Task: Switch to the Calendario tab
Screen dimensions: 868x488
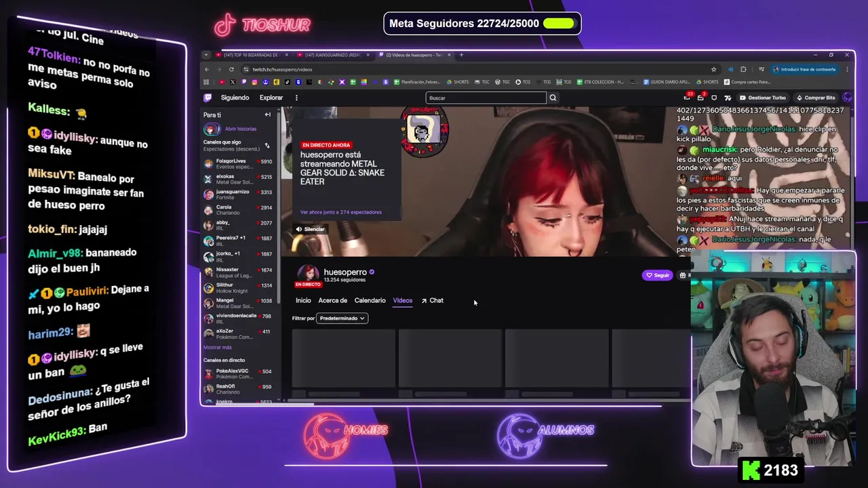Action: [x=370, y=300]
